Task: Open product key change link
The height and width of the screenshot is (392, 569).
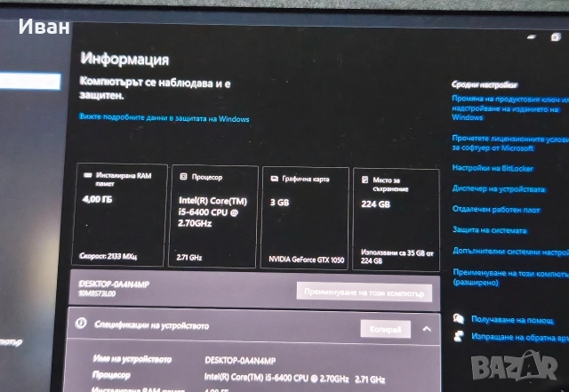Action: [510, 108]
